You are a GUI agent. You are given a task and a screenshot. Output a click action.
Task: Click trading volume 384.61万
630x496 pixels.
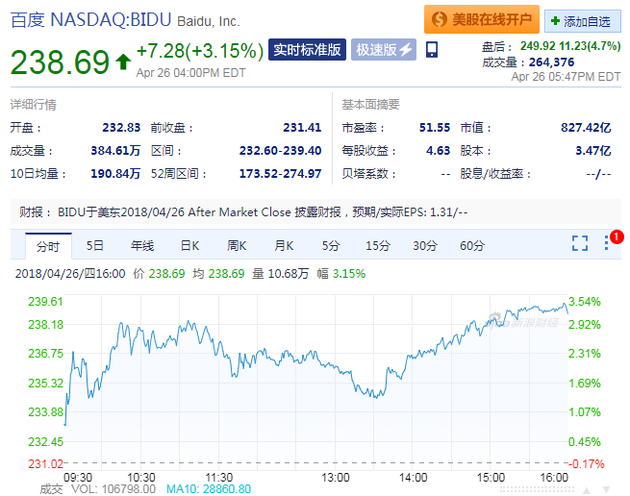tap(115, 151)
